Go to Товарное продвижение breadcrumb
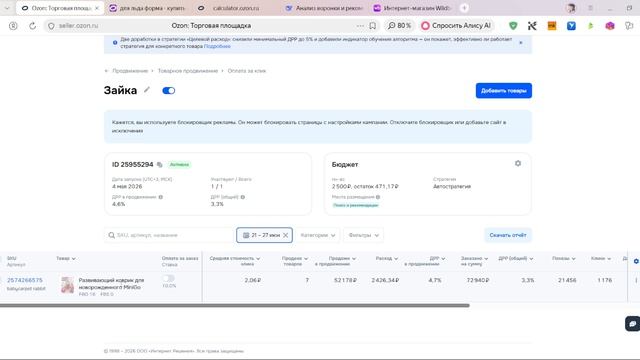Viewport: 640px width, 360px height. tap(188, 71)
